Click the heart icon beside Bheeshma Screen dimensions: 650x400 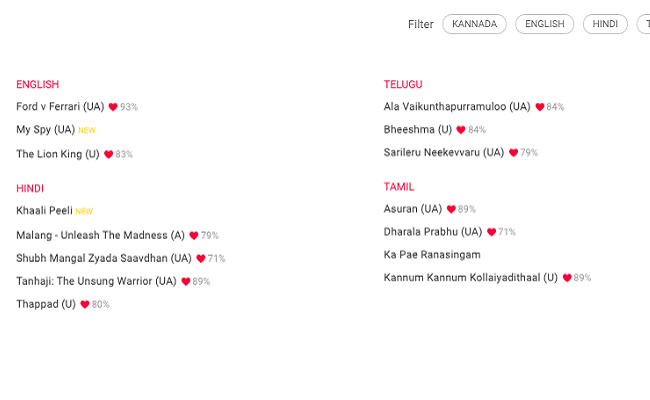click(x=461, y=130)
